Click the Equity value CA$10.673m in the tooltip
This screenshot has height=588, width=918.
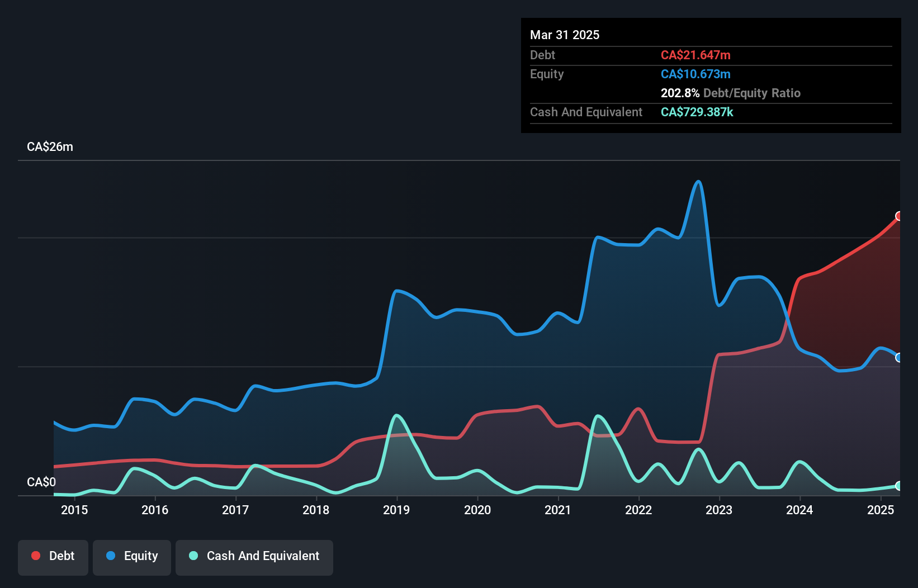pyautogui.click(x=695, y=74)
